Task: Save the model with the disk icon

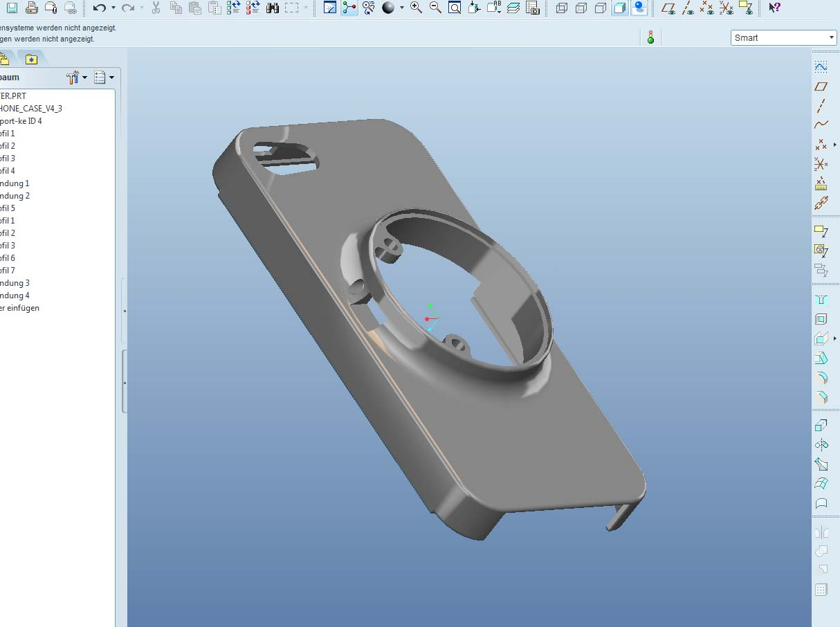Action: pos(12,8)
